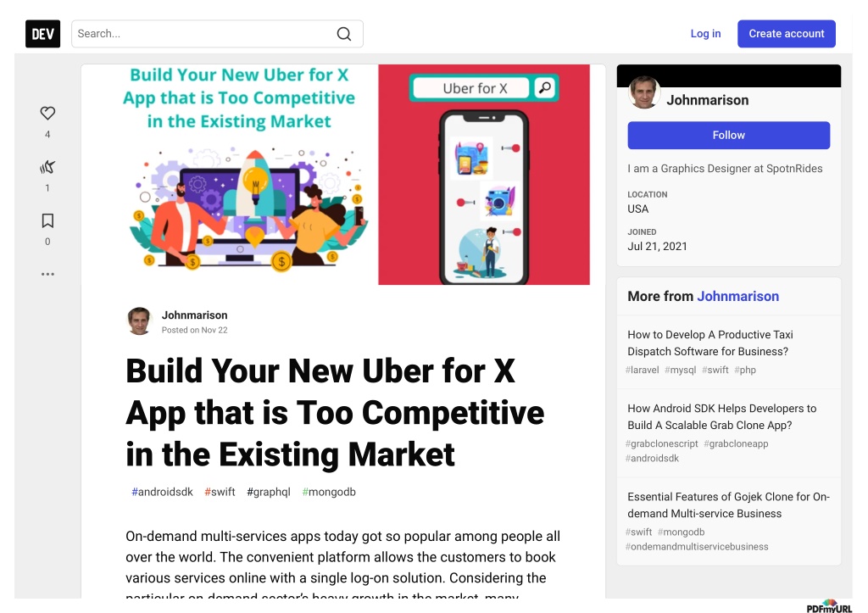This screenshot has width=868, height=613.
Task: Open the Log in link
Action: tap(705, 34)
